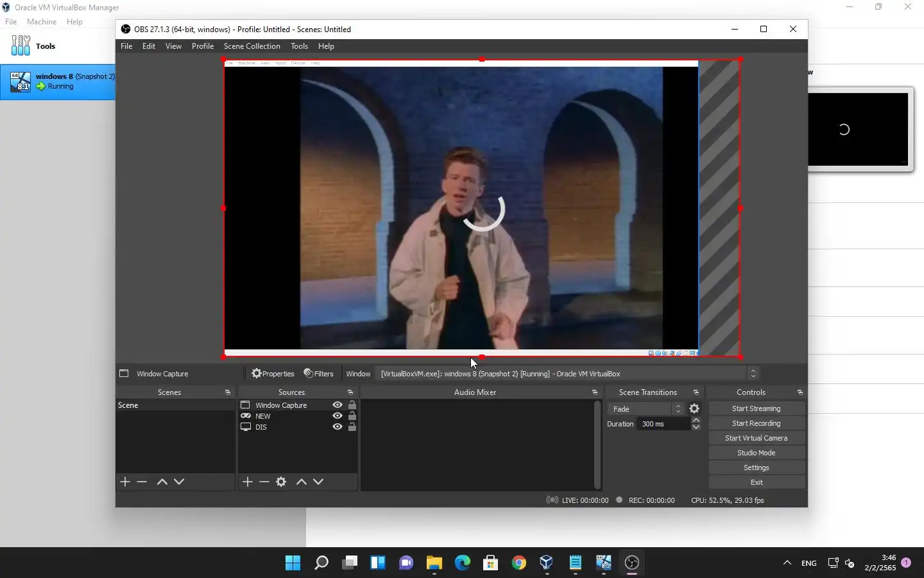Add a new source with the plus icon

click(x=248, y=482)
